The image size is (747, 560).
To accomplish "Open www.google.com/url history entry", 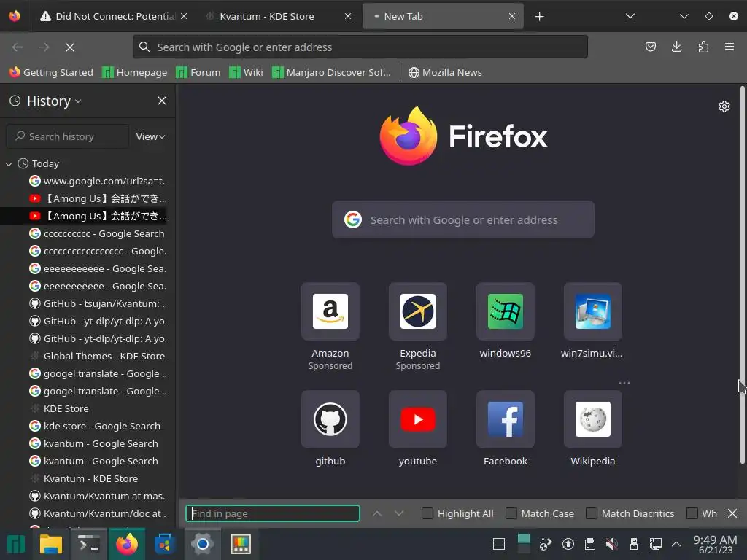I will (x=98, y=181).
